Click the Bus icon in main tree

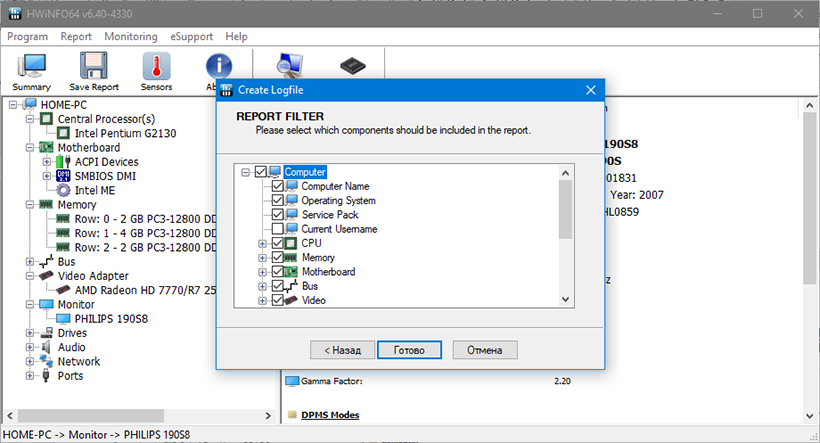(47, 261)
